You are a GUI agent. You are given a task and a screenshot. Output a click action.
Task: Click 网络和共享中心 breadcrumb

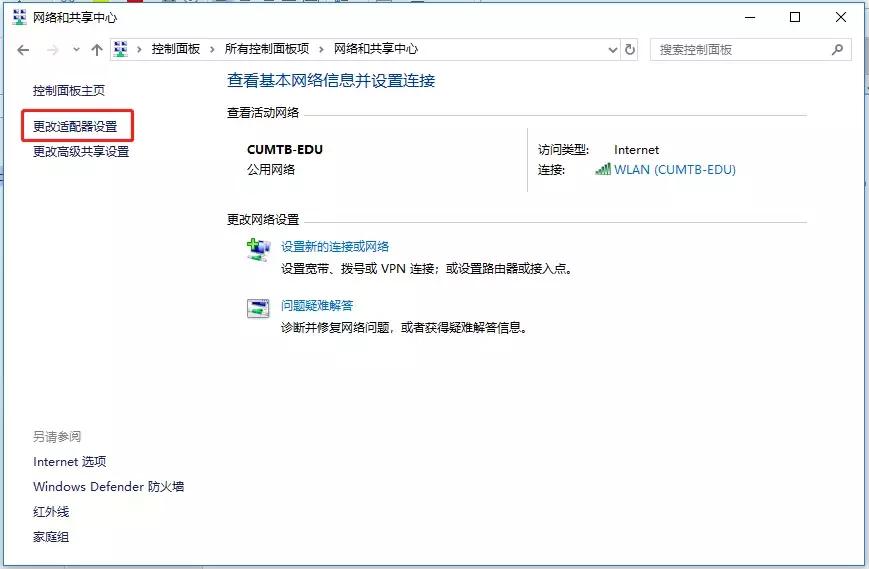pyautogui.click(x=376, y=49)
